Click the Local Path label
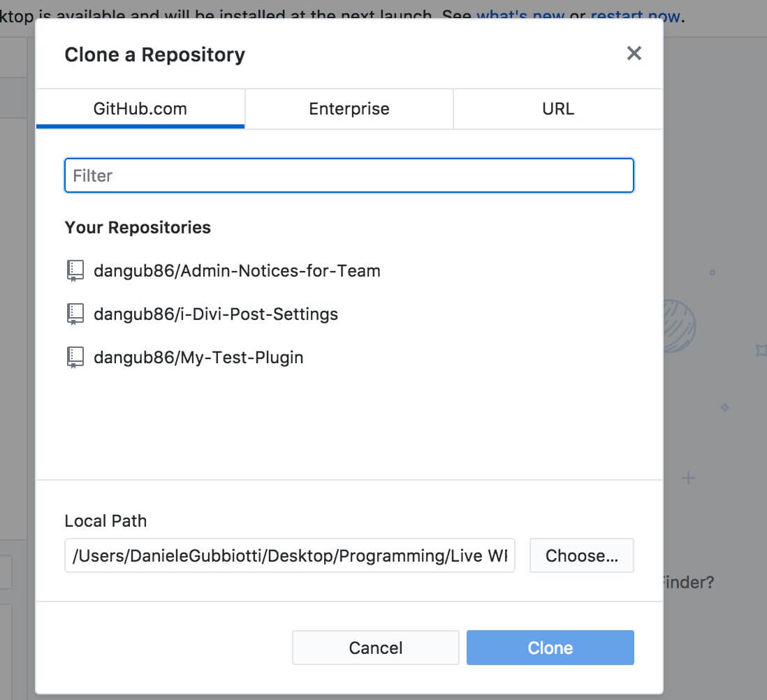Screen dimensions: 767x700 [x=105, y=521]
